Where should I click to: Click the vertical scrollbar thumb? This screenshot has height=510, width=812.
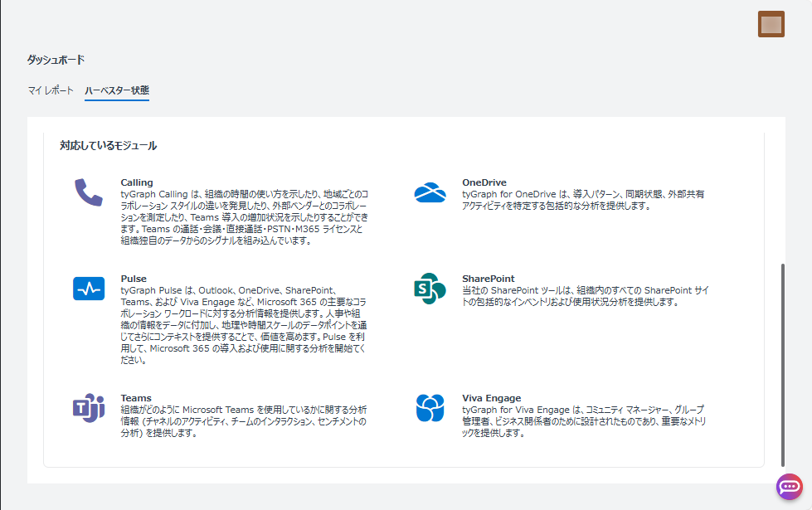[x=782, y=365]
